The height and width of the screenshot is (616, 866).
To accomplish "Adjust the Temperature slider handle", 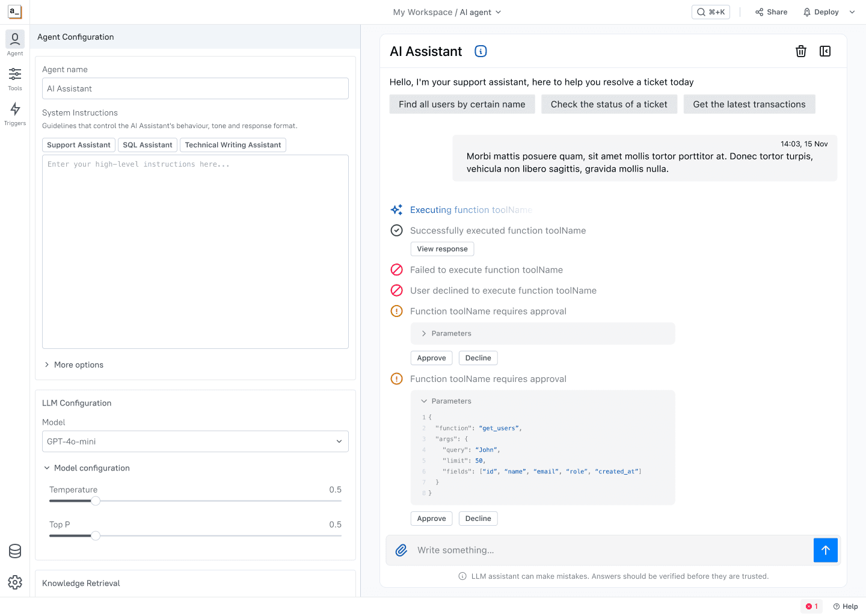I will (x=96, y=500).
